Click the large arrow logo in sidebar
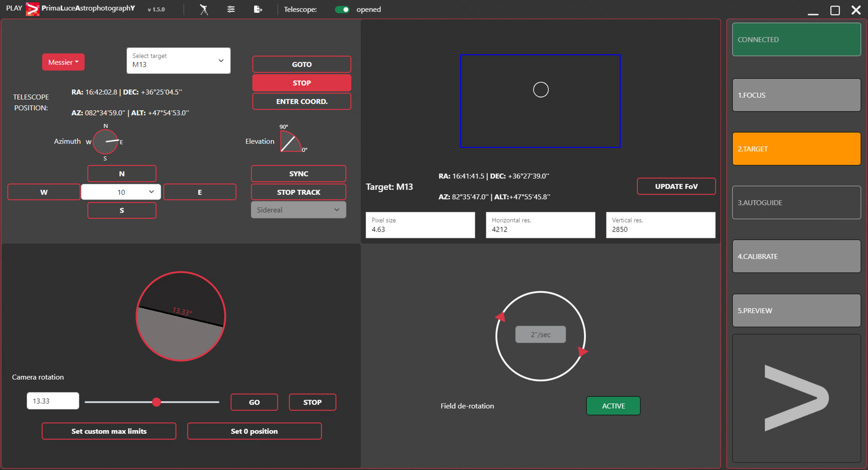Screen dimensions: 868x470 [796, 398]
